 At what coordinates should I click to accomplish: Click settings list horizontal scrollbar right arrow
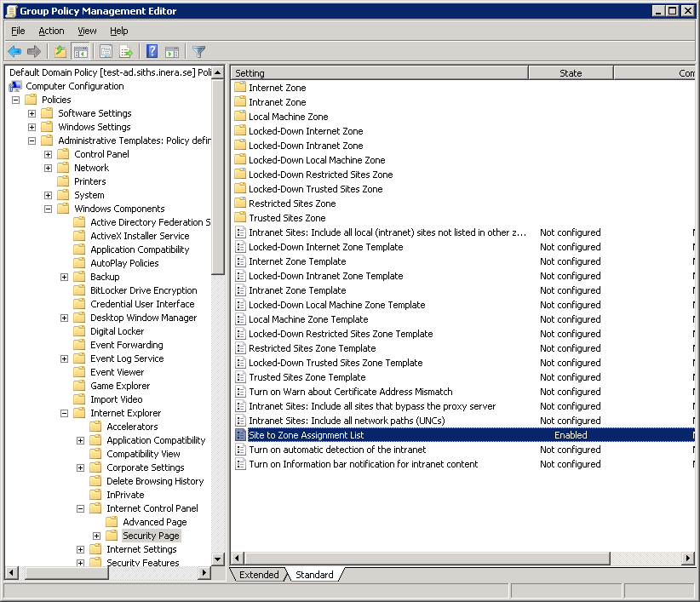pos(688,558)
